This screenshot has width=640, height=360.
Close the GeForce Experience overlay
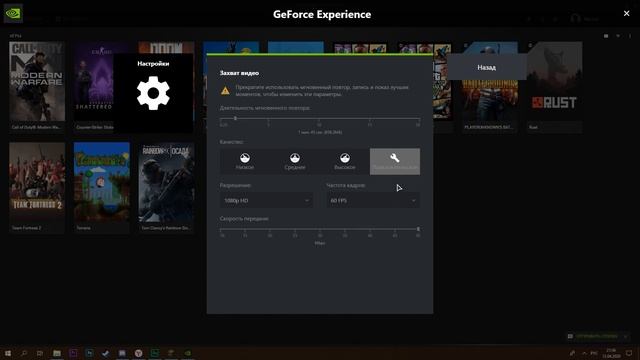coord(627,13)
